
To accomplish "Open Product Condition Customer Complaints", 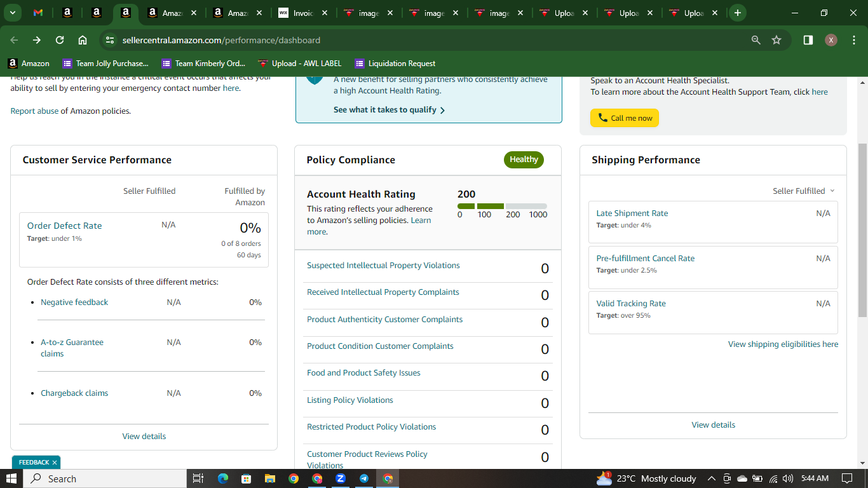I will tap(380, 346).
